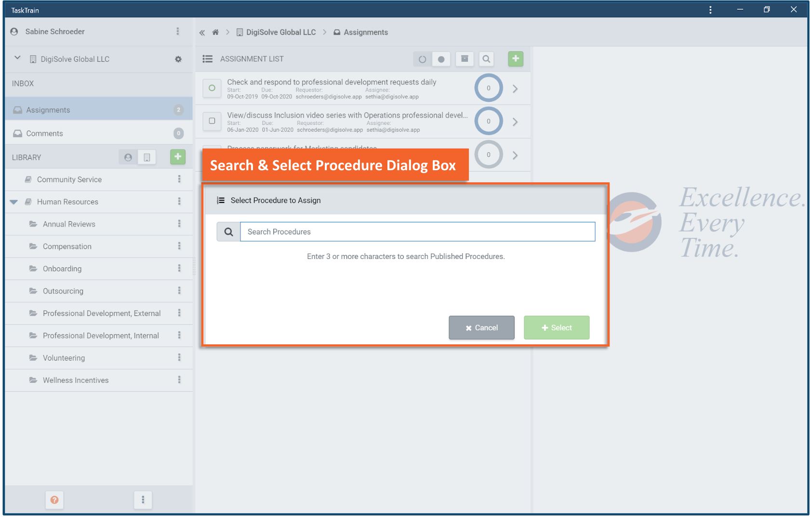Click the Assignments breadcrumb
812x517 pixels.
click(x=361, y=32)
